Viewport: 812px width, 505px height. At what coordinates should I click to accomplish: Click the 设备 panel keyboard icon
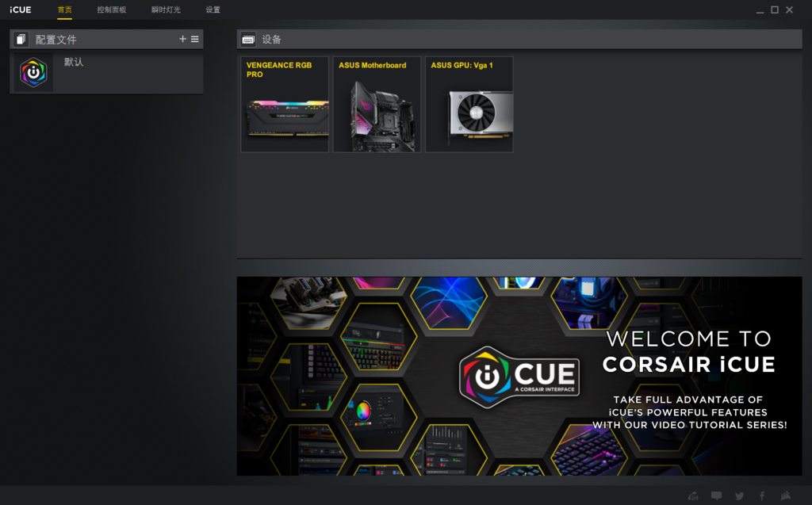[x=248, y=40]
